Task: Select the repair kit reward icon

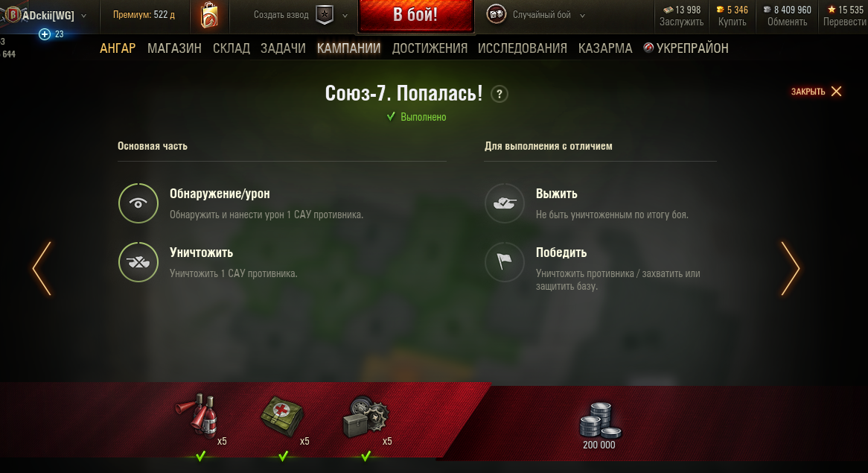Action: (366, 417)
